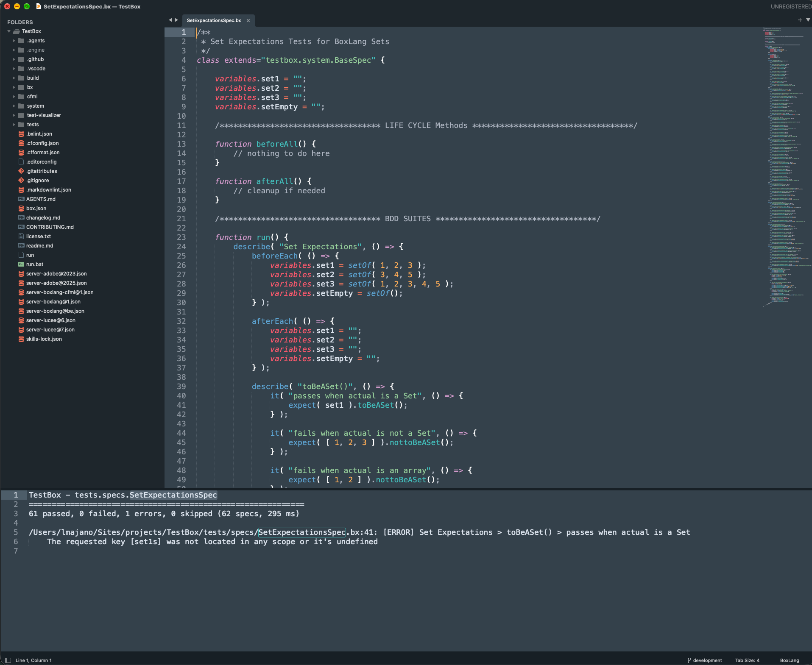Image resolution: width=812 pixels, height=665 pixels.
Task: Click the box.json file icon
Action: coord(21,209)
